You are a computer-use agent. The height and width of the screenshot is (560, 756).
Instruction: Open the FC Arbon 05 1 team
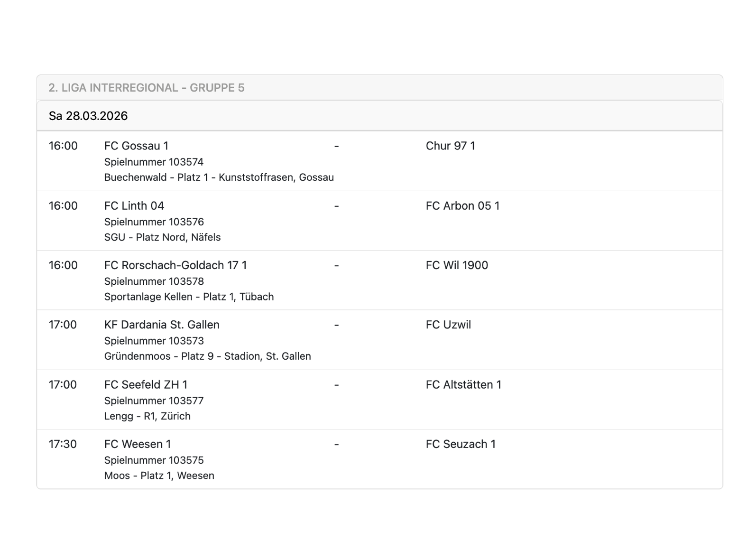point(462,205)
